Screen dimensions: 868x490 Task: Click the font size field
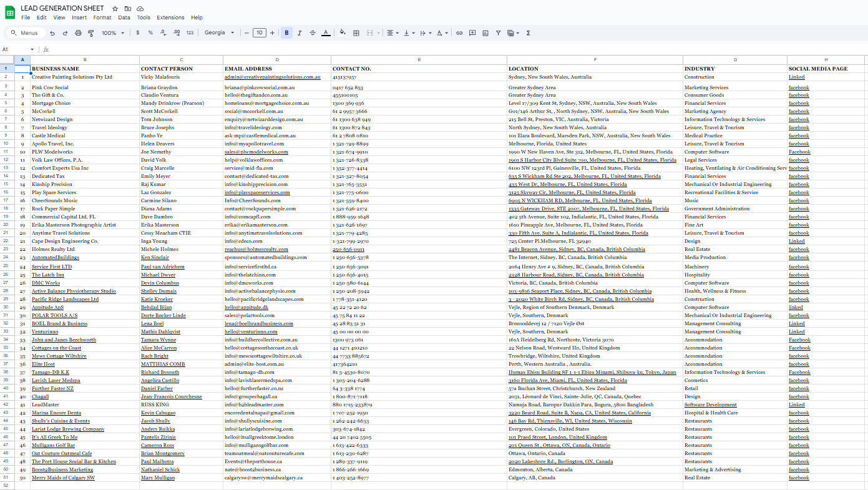click(260, 33)
